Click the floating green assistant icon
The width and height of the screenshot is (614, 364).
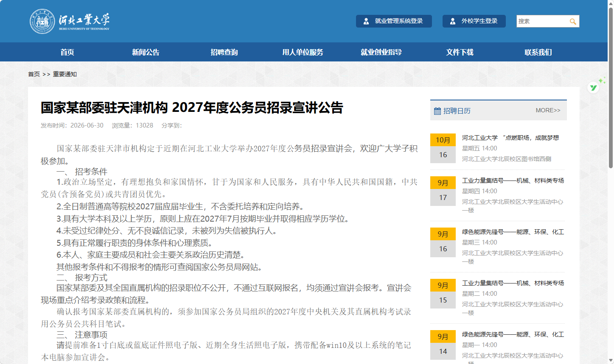(594, 87)
